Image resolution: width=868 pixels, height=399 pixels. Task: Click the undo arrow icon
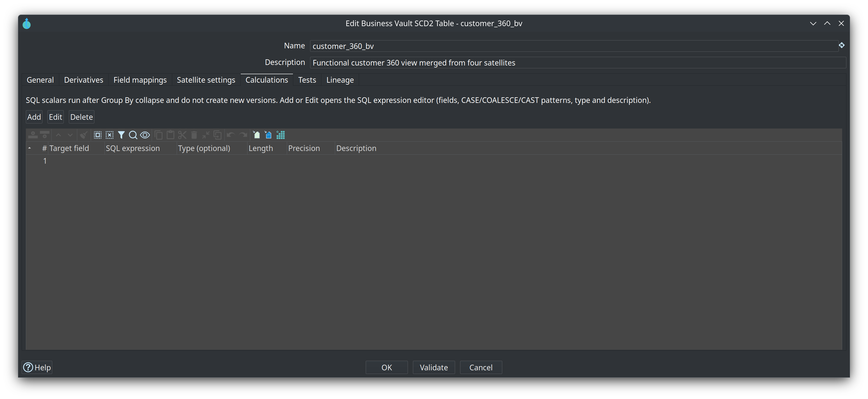coord(231,135)
